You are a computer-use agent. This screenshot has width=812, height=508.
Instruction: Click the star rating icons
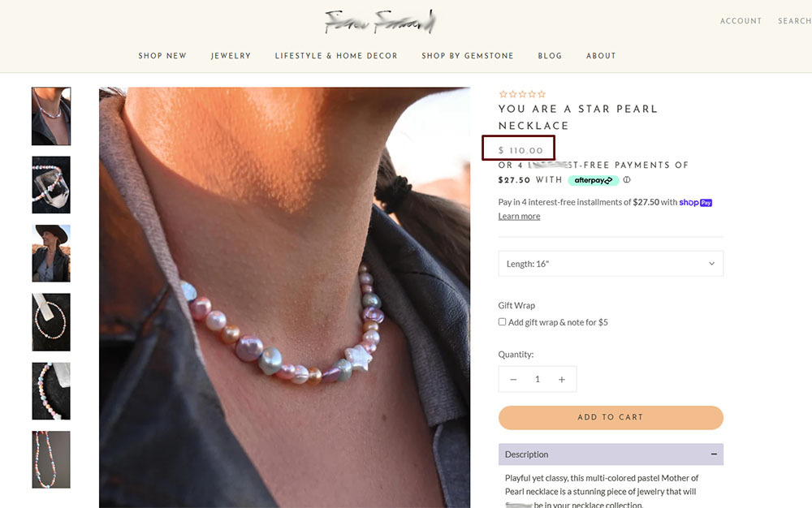coord(522,94)
